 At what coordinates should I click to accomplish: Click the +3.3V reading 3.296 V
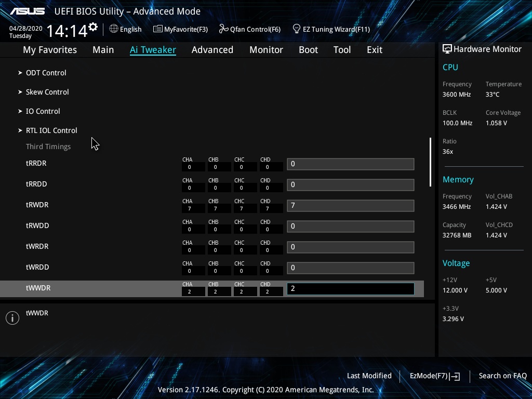tap(453, 319)
